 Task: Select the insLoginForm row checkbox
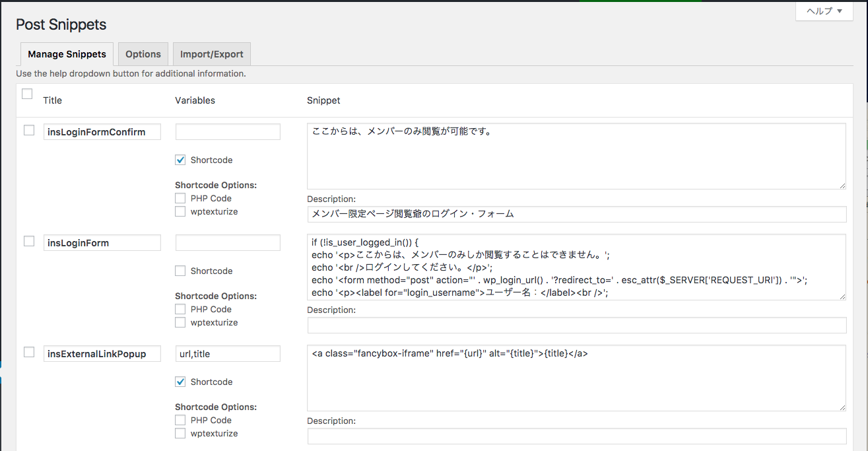(x=29, y=241)
